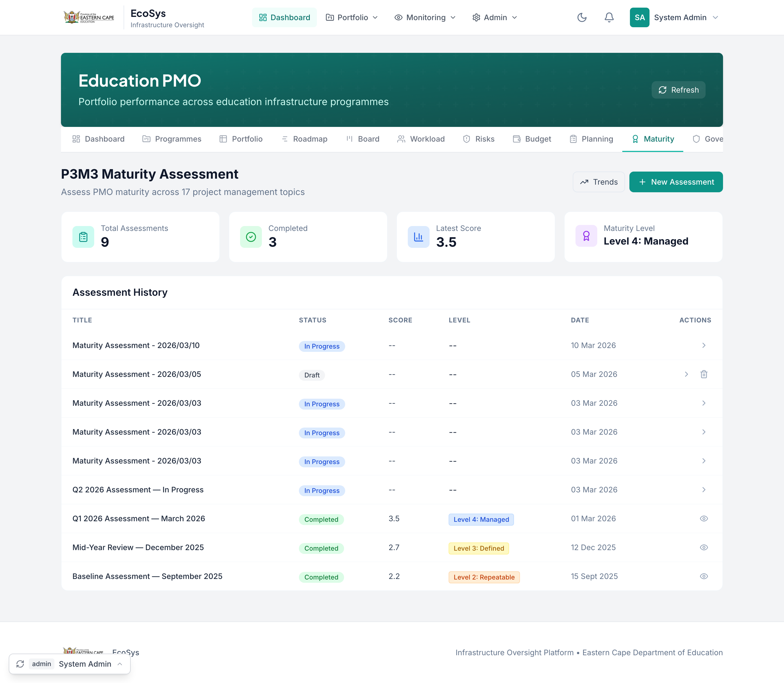The image size is (784, 683).
Task: Click the Maturity Level award icon
Action: [586, 236]
